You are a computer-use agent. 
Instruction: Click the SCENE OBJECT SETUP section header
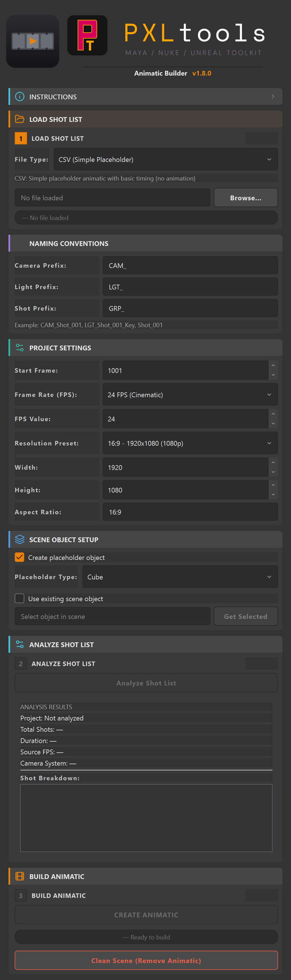coord(145,539)
